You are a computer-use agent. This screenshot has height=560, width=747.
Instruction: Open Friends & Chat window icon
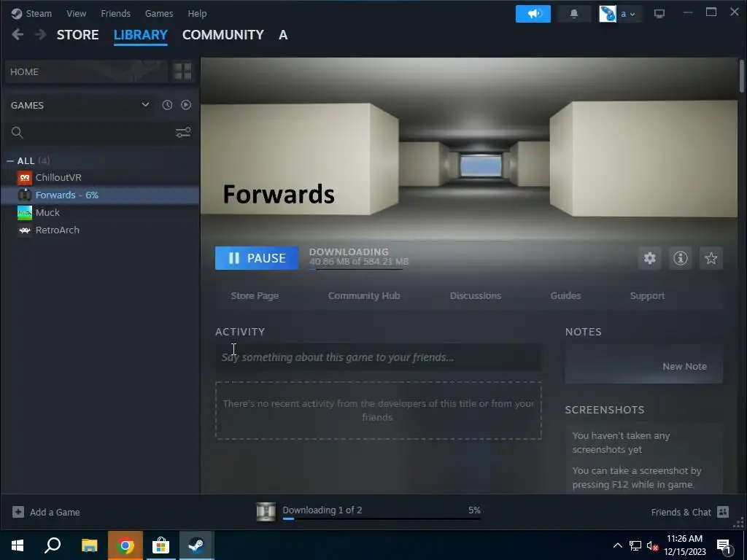(723, 512)
